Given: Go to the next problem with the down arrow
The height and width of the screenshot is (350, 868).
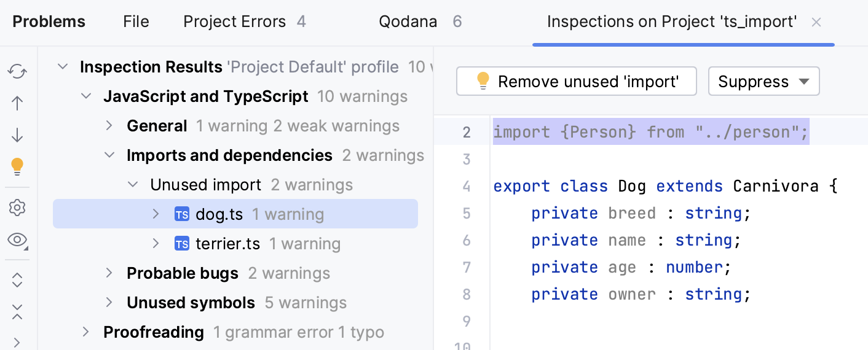Looking at the screenshot, I should point(17,134).
